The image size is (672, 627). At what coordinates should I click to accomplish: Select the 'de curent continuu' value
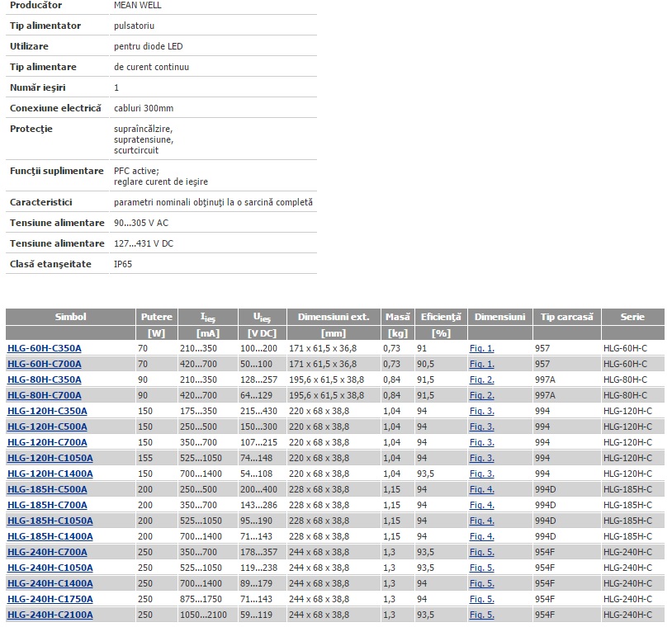pos(151,67)
